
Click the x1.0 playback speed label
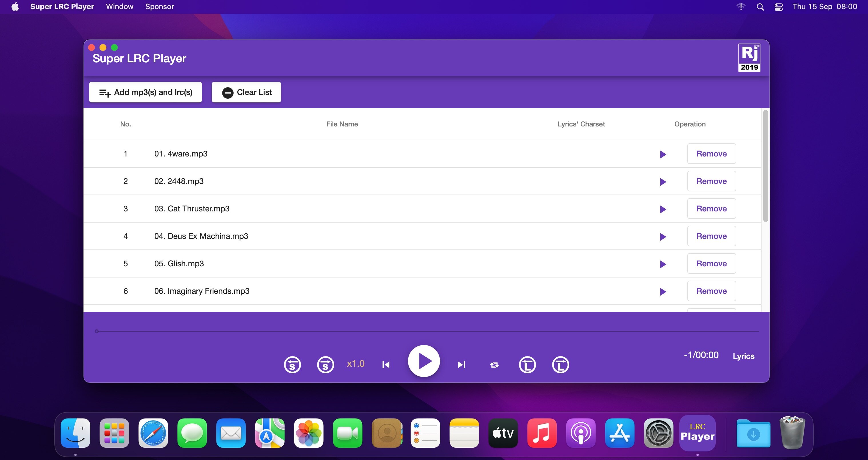tap(355, 364)
